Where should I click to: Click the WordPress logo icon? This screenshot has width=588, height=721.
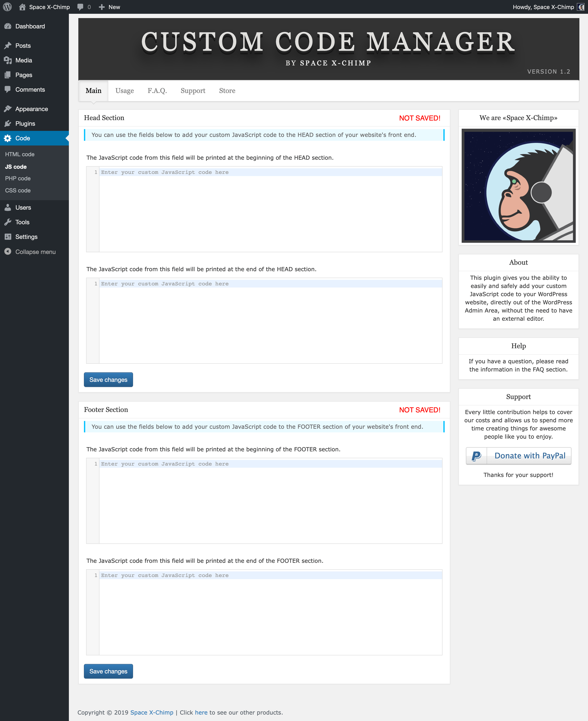[x=8, y=7]
